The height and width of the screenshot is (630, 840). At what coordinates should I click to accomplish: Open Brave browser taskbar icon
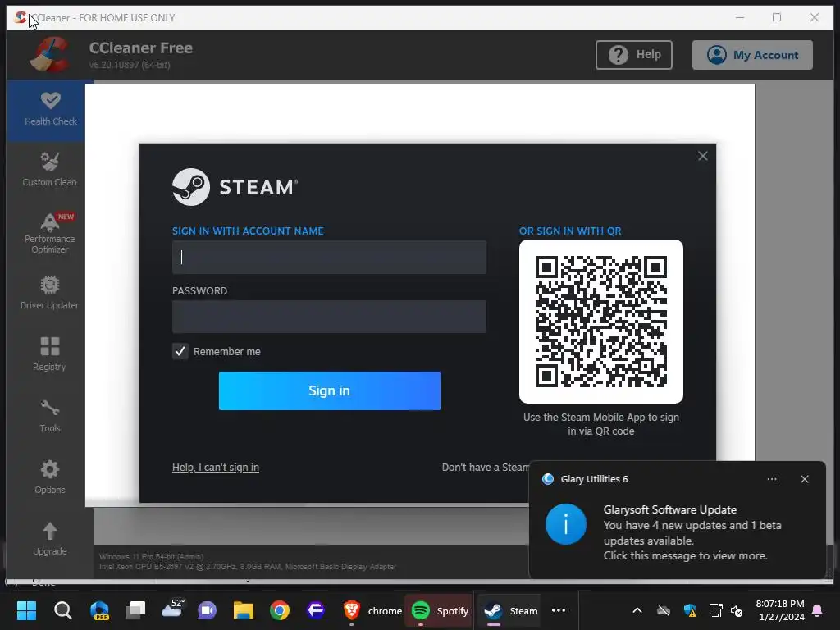pyautogui.click(x=351, y=610)
